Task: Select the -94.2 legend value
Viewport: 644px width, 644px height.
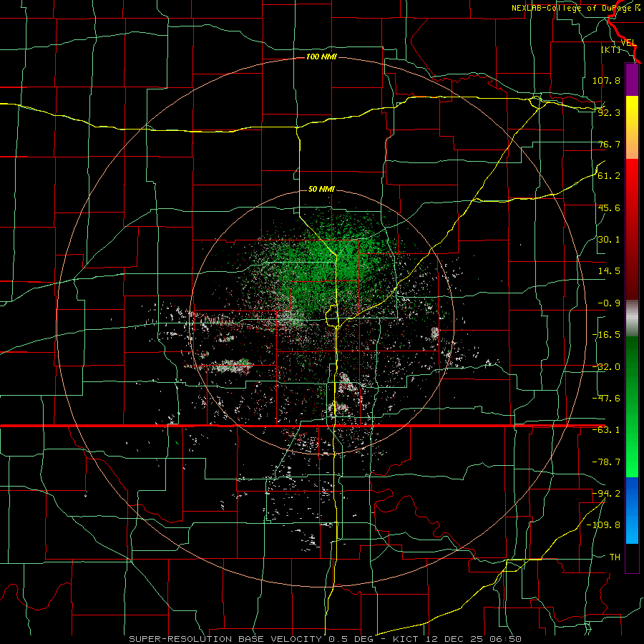Action: click(x=606, y=493)
